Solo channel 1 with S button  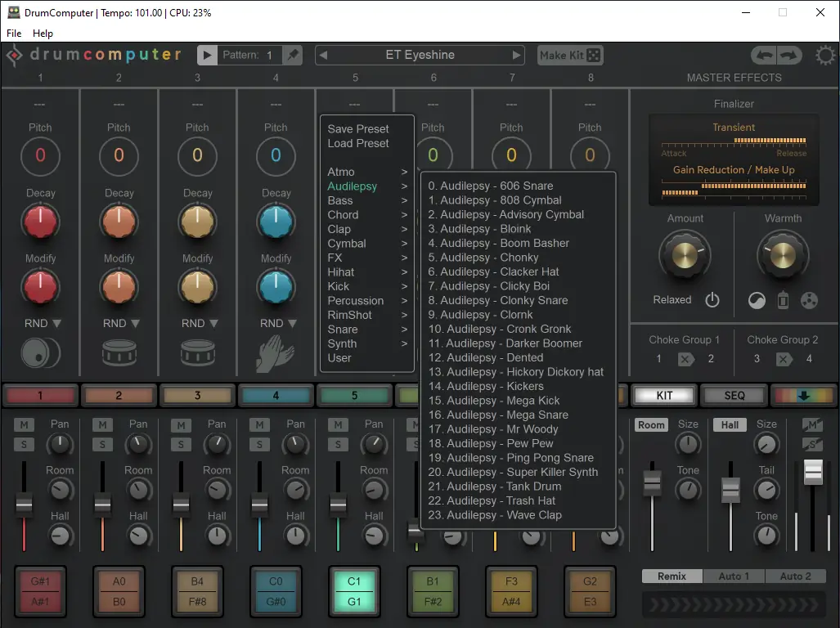tap(24, 444)
